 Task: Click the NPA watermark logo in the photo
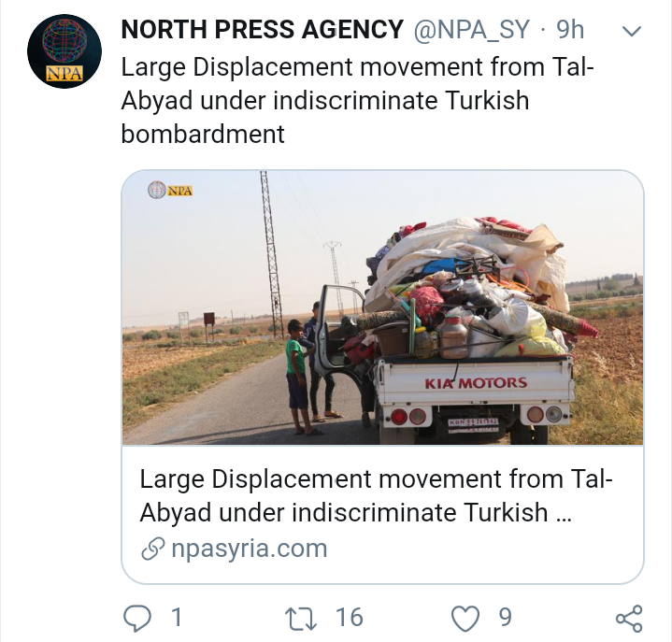[x=170, y=190]
